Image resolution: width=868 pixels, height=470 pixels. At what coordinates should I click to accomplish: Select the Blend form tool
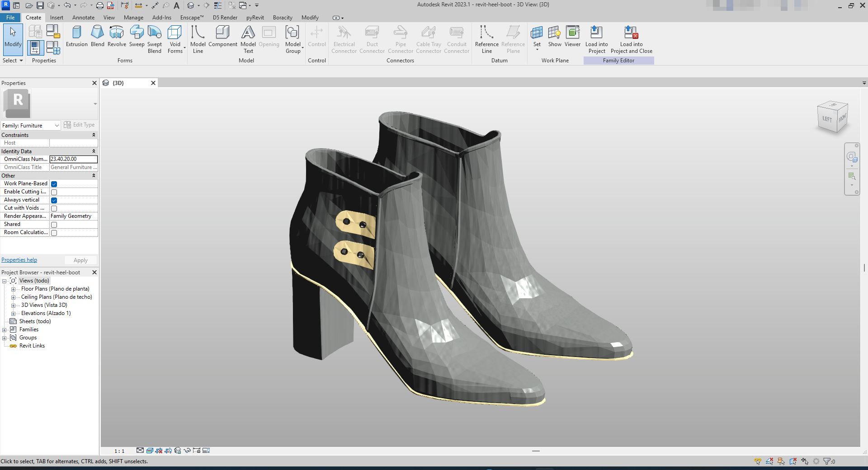coord(97,36)
